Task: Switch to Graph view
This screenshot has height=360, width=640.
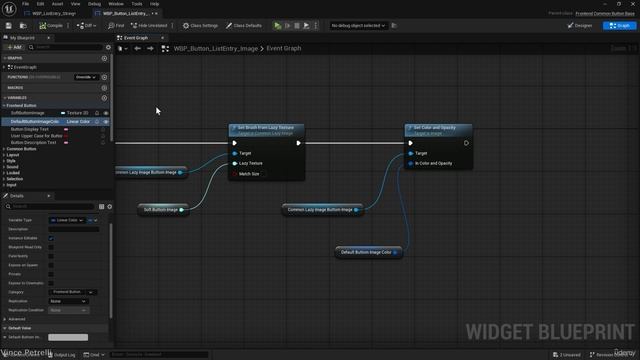Action: [x=619, y=26]
